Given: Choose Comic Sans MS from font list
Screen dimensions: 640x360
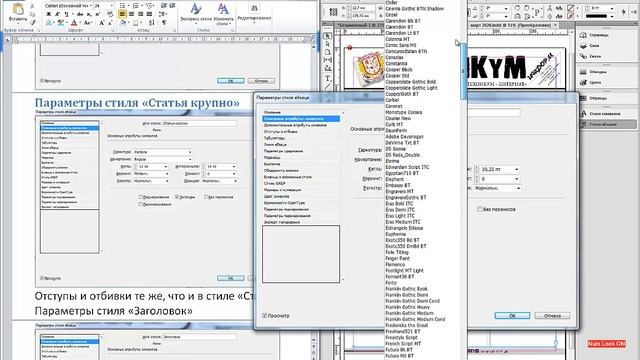Looking at the screenshot, I should [401, 45].
